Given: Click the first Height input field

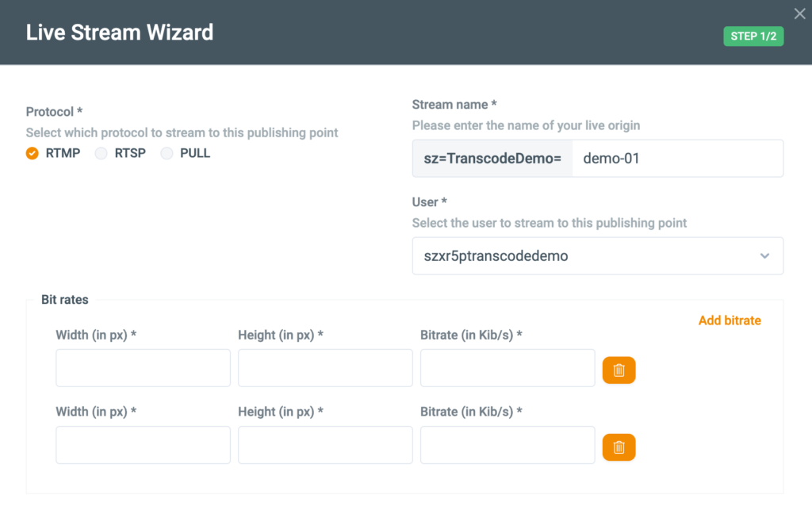Looking at the screenshot, I should 325,367.
